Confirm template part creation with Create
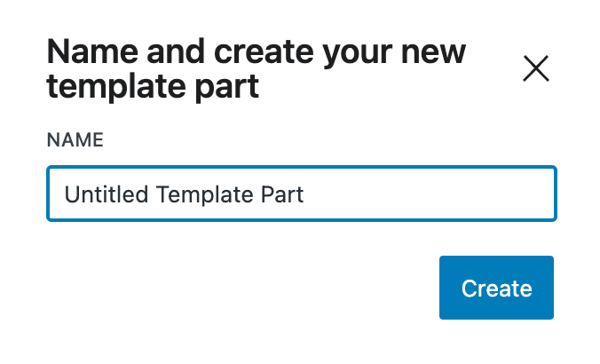This screenshot has height=364, width=600. [x=496, y=288]
